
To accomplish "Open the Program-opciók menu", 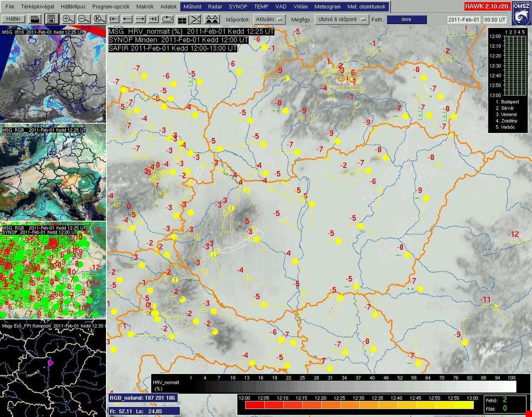I will click(111, 6).
